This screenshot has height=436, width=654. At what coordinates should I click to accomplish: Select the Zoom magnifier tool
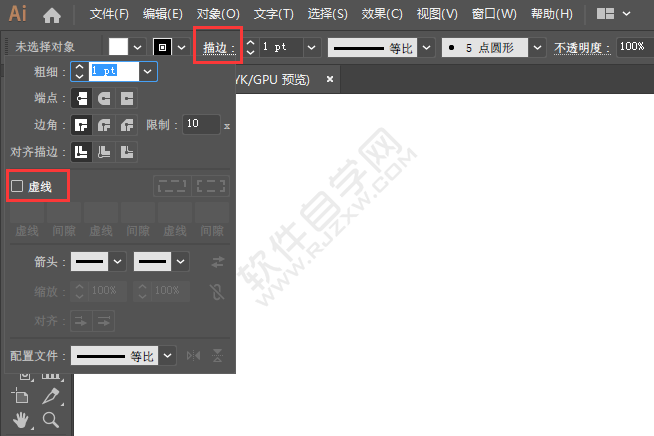tap(51, 420)
